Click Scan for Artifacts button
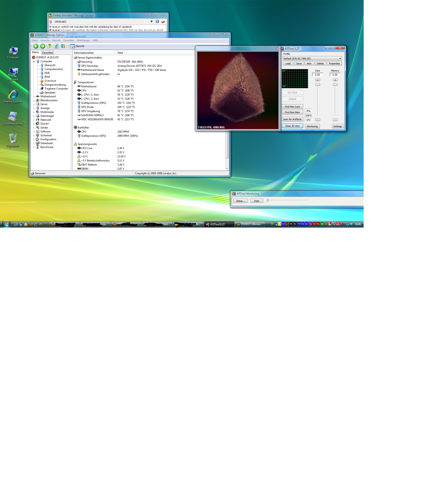 [292, 119]
